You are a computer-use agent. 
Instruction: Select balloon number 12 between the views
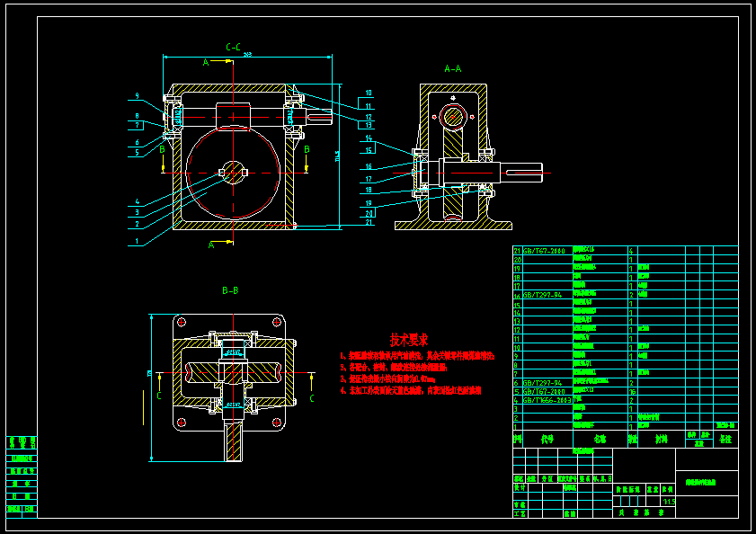click(x=369, y=117)
